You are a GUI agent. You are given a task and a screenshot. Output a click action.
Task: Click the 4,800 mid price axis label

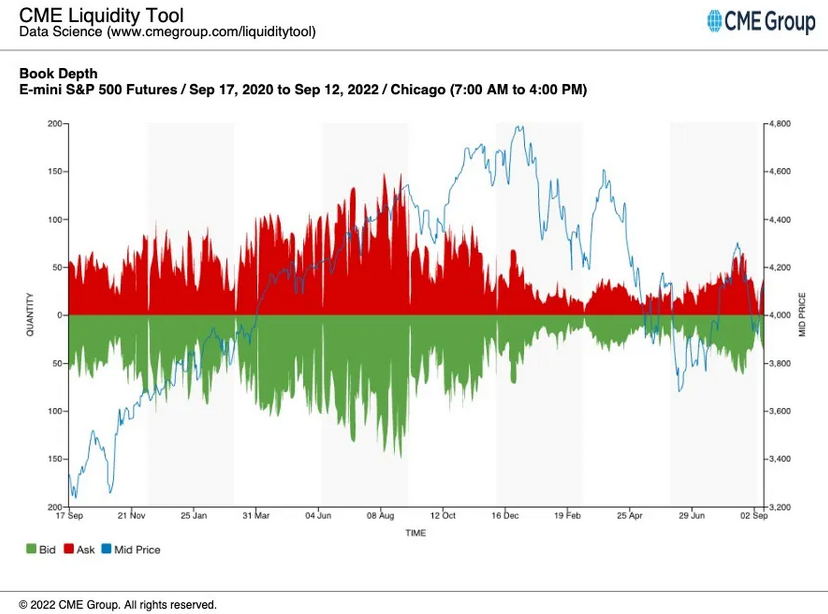pos(780,124)
